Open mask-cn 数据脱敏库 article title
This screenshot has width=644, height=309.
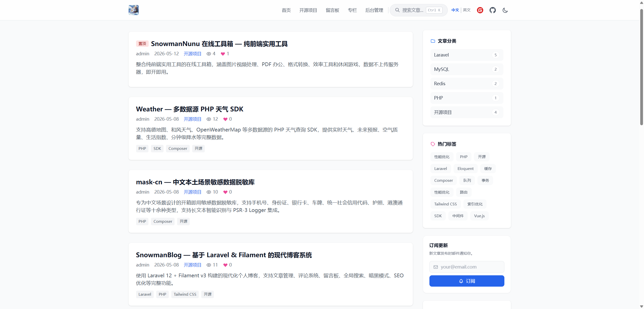195,182
